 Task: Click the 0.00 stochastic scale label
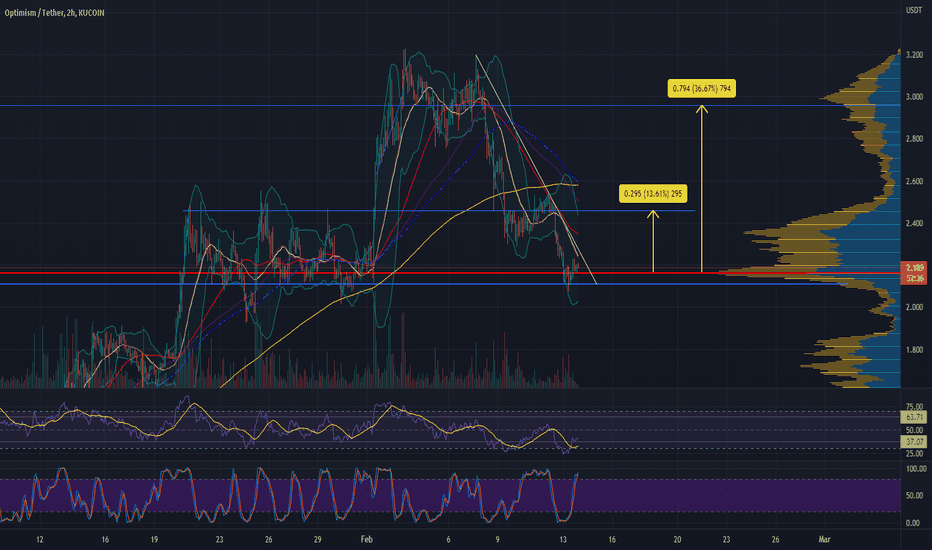pos(913,523)
